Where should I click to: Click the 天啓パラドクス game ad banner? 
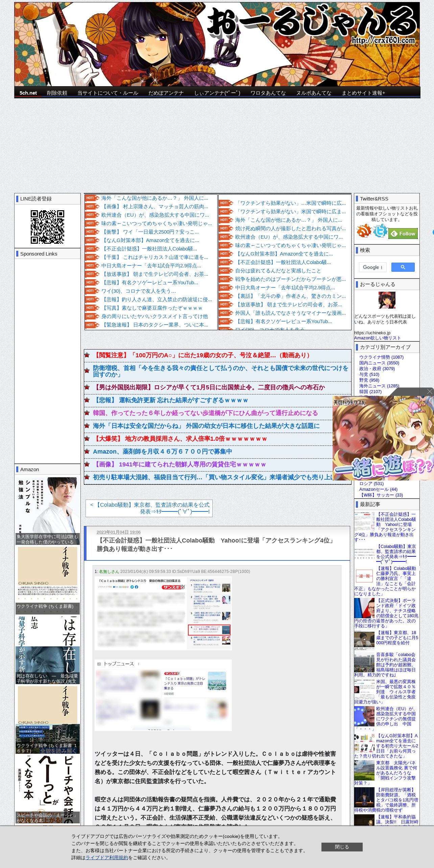click(x=383, y=438)
